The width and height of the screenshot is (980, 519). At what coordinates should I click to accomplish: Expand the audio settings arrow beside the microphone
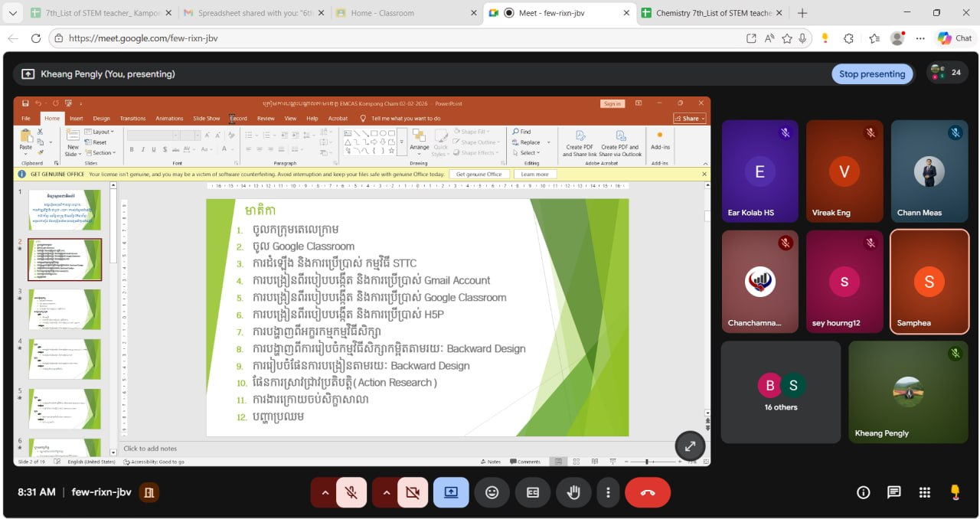(325, 493)
